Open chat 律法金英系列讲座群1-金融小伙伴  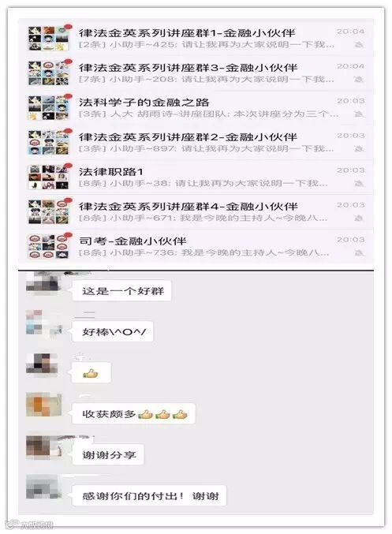pos(196,39)
